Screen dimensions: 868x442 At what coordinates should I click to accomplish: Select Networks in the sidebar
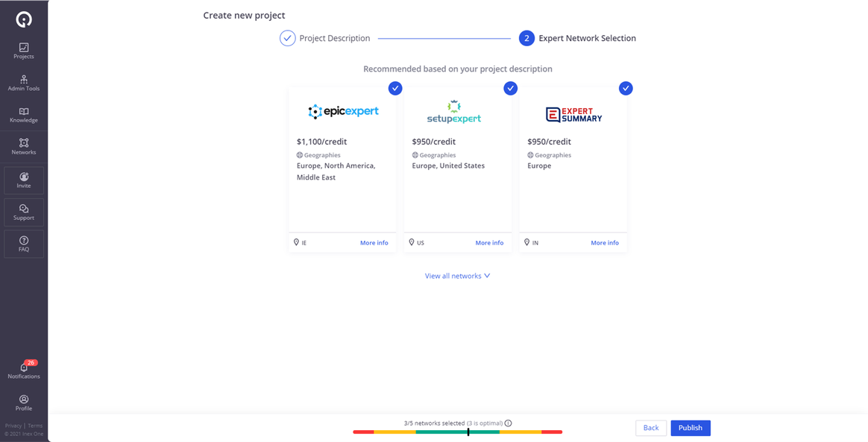tap(23, 146)
